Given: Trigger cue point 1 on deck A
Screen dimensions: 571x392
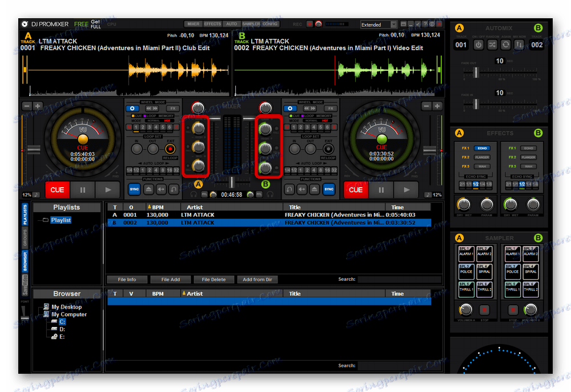Looking at the screenshot, I should click(136, 127).
